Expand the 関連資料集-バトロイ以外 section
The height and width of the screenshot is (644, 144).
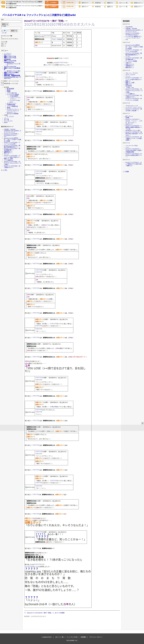point(2,84)
